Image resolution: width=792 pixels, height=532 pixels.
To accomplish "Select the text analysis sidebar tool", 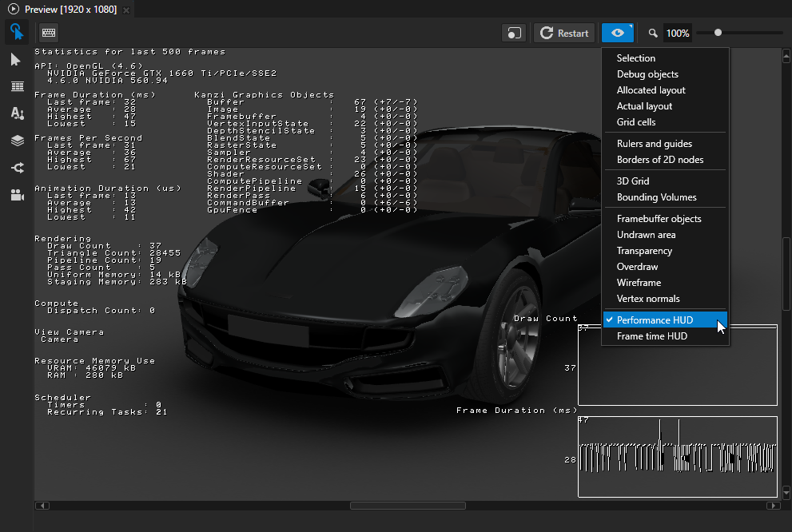I will coord(16,113).
